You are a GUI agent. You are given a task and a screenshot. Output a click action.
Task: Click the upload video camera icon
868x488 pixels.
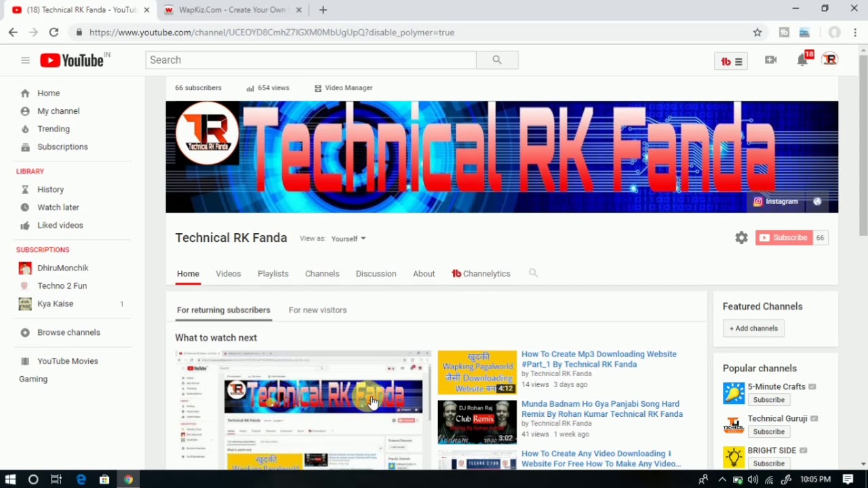point(770,60)
